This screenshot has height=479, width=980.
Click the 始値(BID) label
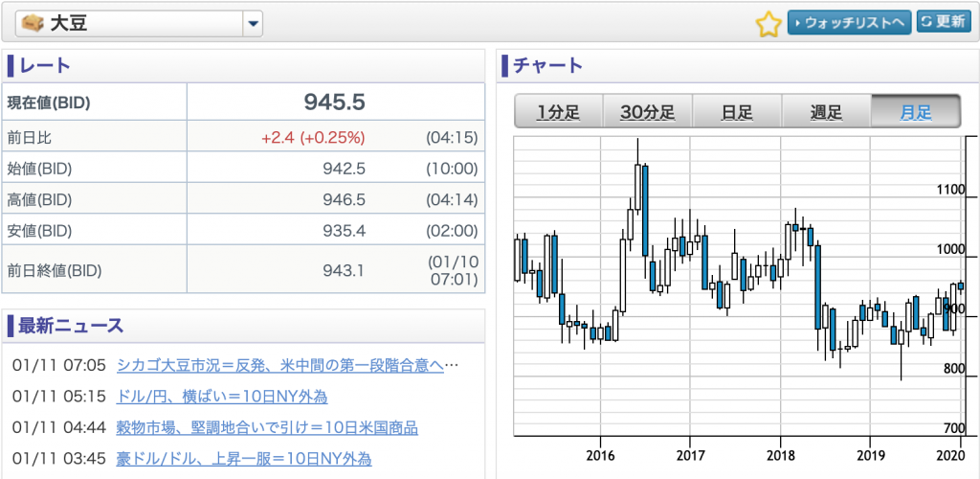click(x=39, y=169)
